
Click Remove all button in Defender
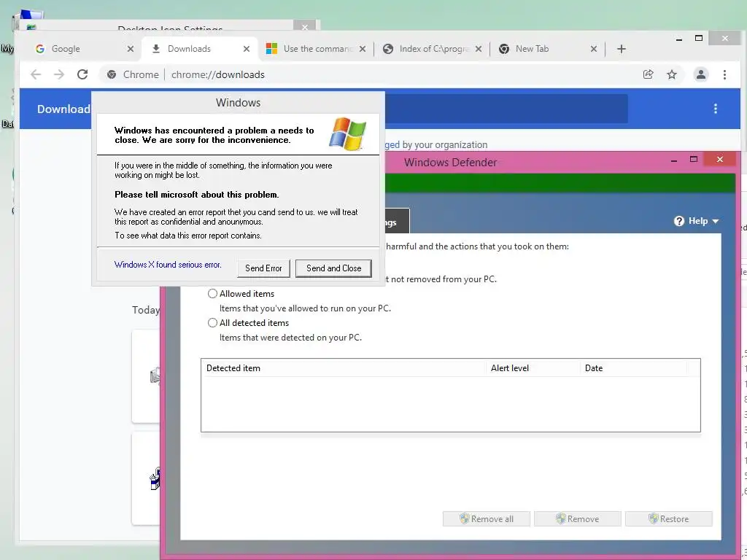[x=487, y=518]
